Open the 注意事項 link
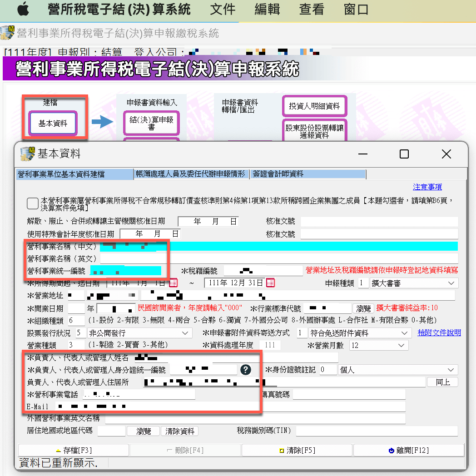The width and height of the screenshot is (476, 476). (427, 187)
